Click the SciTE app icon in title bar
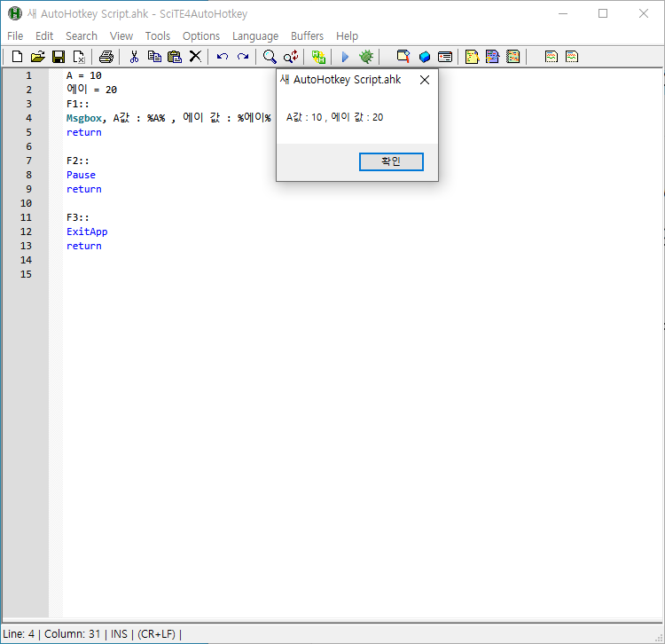The image size is (665, 644). (15, 13)
